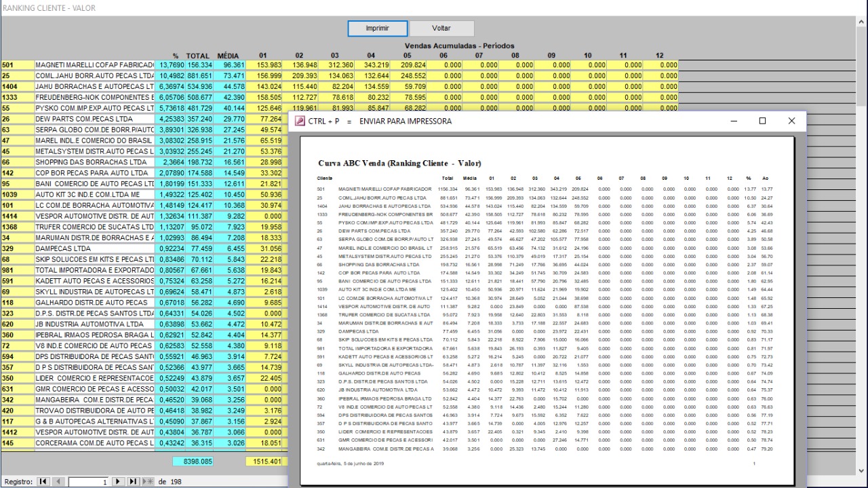The width and height of the screenshot is (868, 488).
Task: Go to first record navigation icon
Action: (x=43, y=481)
